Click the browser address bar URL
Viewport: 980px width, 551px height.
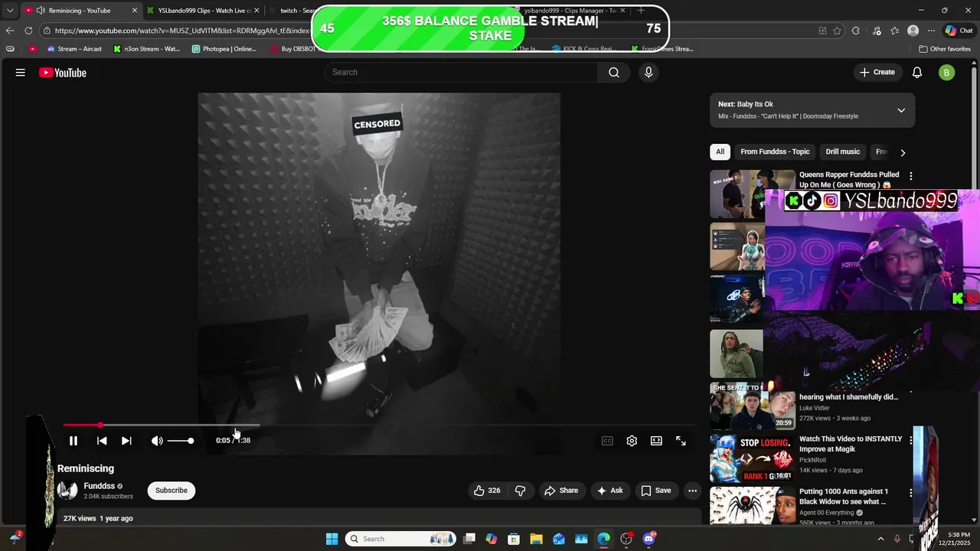click(182, 31)
